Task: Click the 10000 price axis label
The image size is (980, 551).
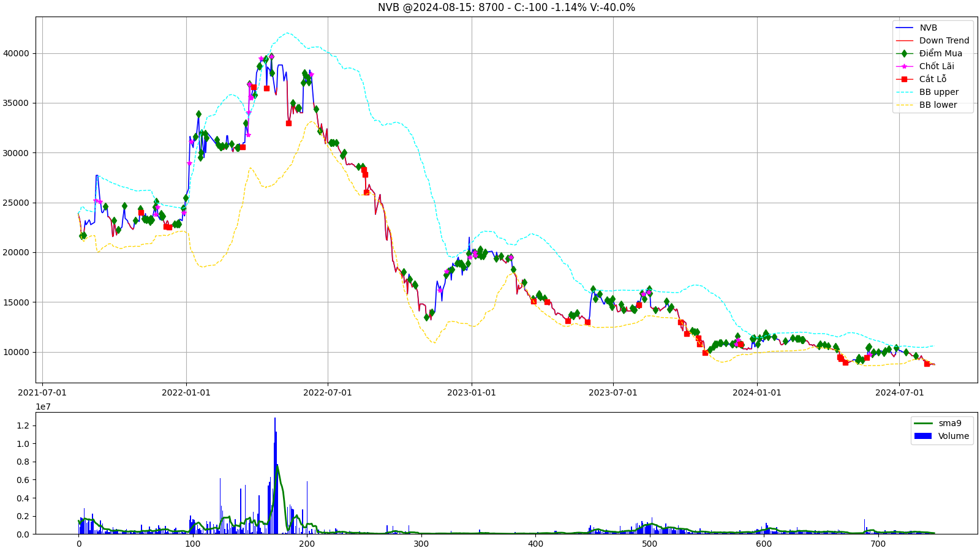Action: click(x=16, y=352)
